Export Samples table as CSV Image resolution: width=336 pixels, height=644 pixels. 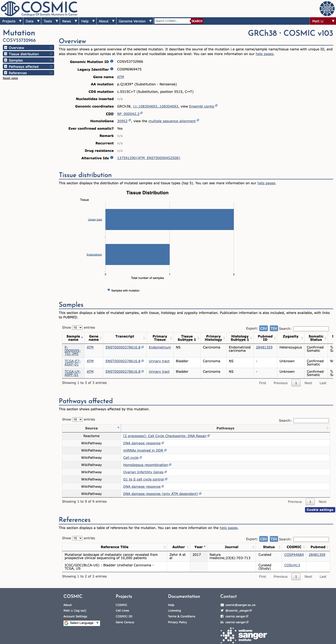click(x=263, y=328)
